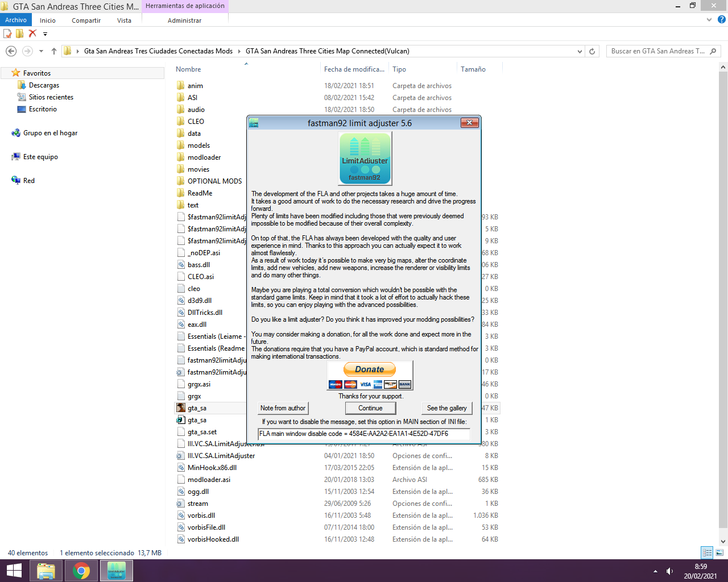Click the Properties quick access icon
This screenshot has width=728, height=582.
tap(8, 34)
